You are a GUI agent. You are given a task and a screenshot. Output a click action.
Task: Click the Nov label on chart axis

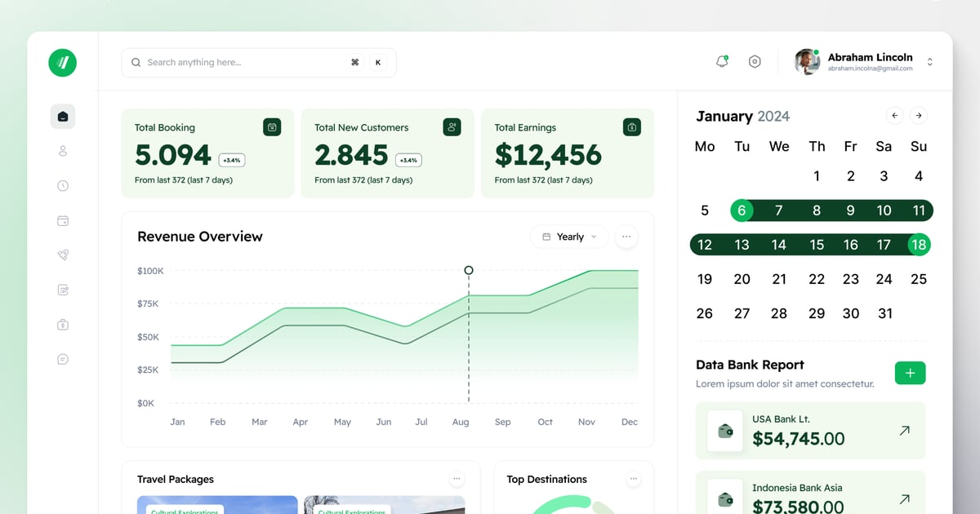tap(586, 422)
